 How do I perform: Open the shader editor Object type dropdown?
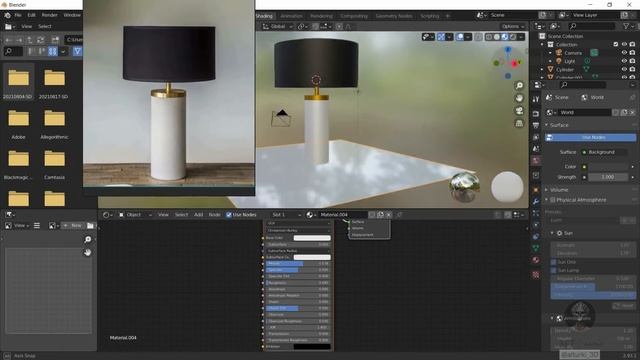(x=136, y=215)
